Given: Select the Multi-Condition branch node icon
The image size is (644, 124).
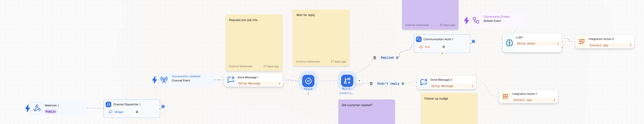Looking at the screenshot, I should point(347,81).
